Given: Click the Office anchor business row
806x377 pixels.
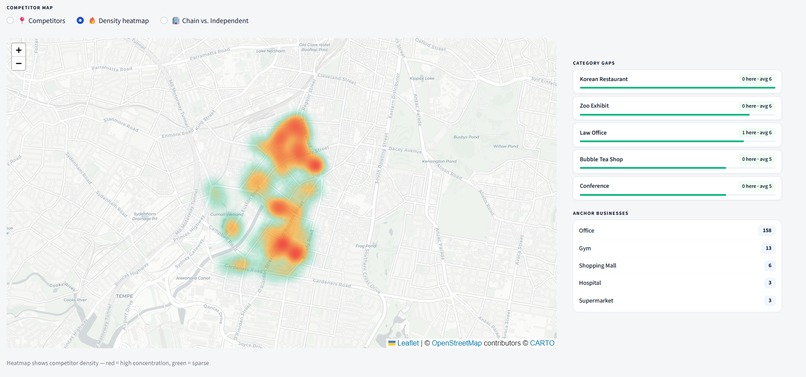Looking at the screenshot, I should 677,230.
